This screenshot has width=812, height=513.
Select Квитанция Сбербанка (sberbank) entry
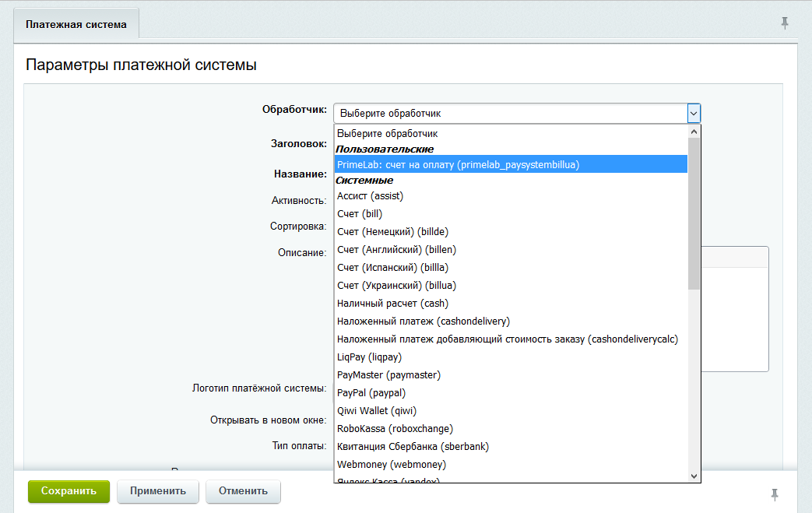coord(413,447)
